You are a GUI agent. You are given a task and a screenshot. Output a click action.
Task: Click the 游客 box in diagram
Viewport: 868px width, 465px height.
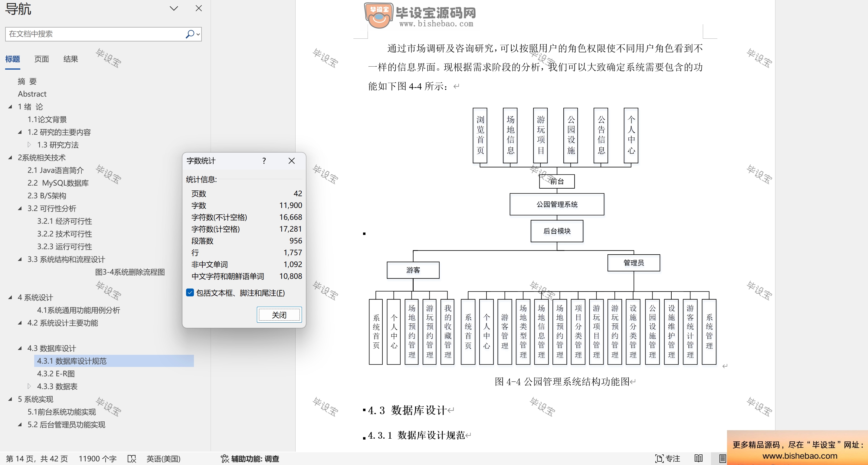(413, 270)
